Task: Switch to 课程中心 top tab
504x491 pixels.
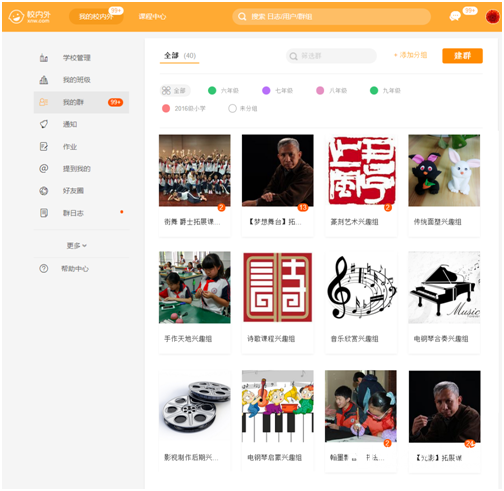Action: pyautogui.click(x=152, y=16)
